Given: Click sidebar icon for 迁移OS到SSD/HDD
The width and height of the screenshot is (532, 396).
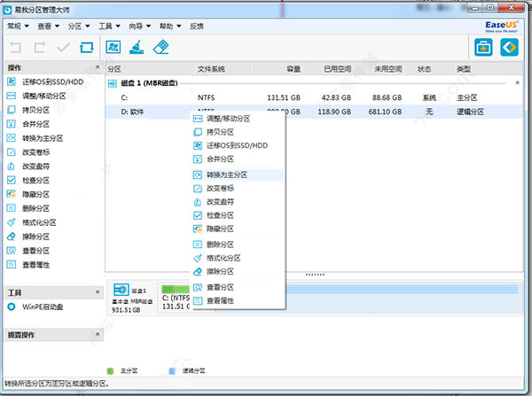Looking at the screenshot, I should [x=12, y=82].
